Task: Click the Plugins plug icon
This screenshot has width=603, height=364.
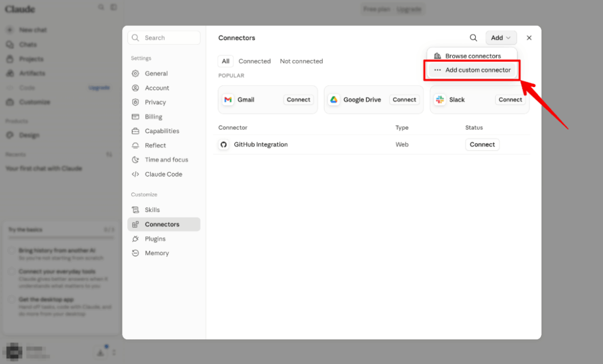Action: [x=135, y=239]
